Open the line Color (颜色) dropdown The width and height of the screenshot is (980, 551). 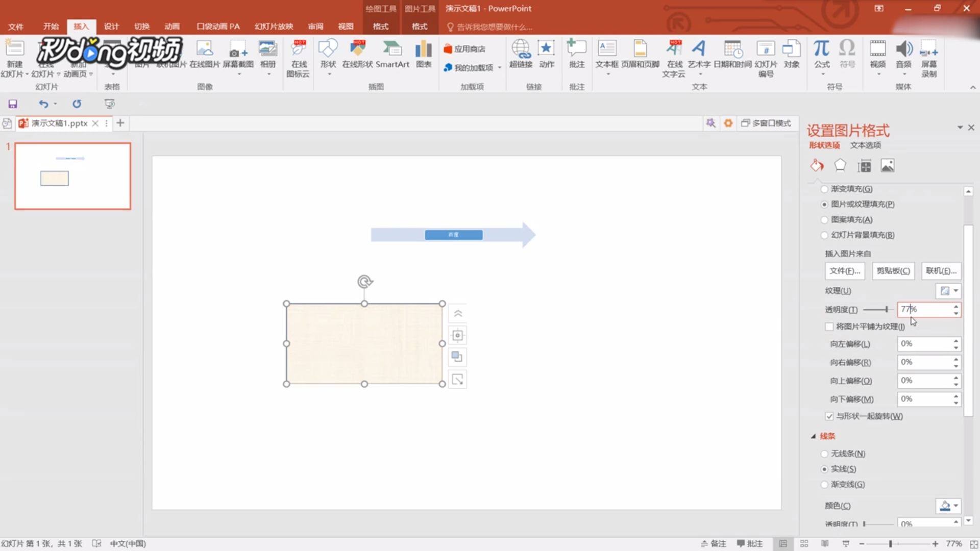(948, 506)
